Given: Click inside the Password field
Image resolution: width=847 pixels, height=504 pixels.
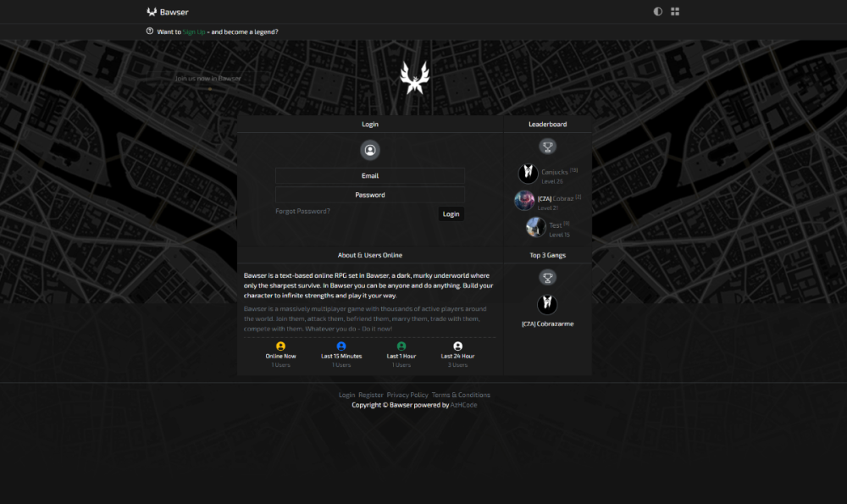Looking at the screenshot, I should pos(369,194).
